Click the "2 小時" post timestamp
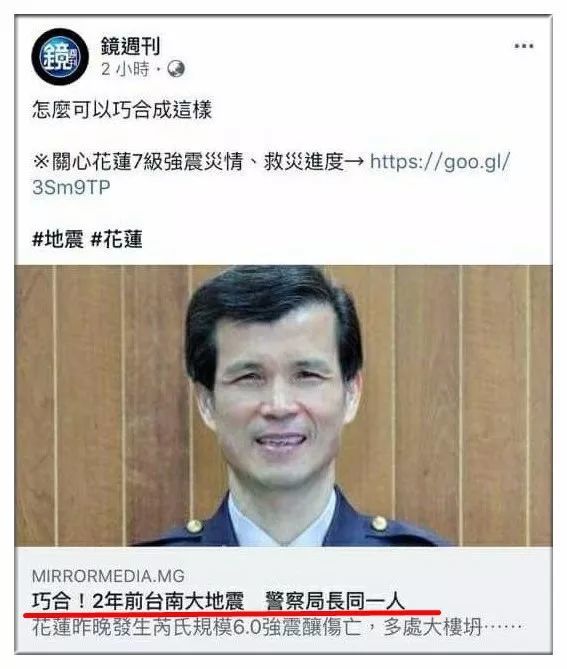Screen dimensions: 567x669 click(x=125, y=69)
